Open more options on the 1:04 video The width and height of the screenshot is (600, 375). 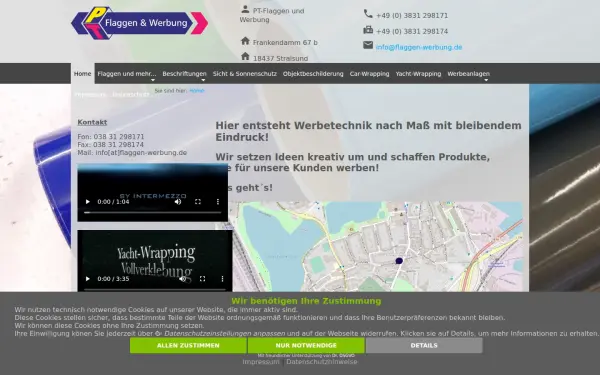(x=218, y=202)
